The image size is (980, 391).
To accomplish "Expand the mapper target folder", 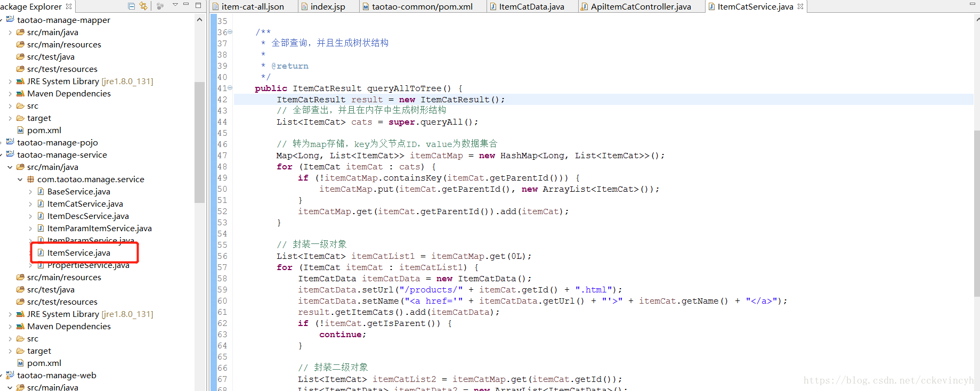I will pos(10,118).
